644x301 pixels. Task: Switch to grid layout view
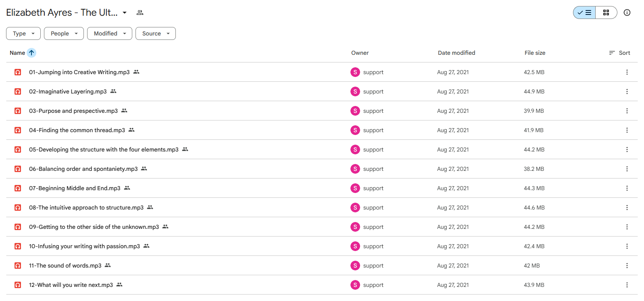click(x=606, y=12)
